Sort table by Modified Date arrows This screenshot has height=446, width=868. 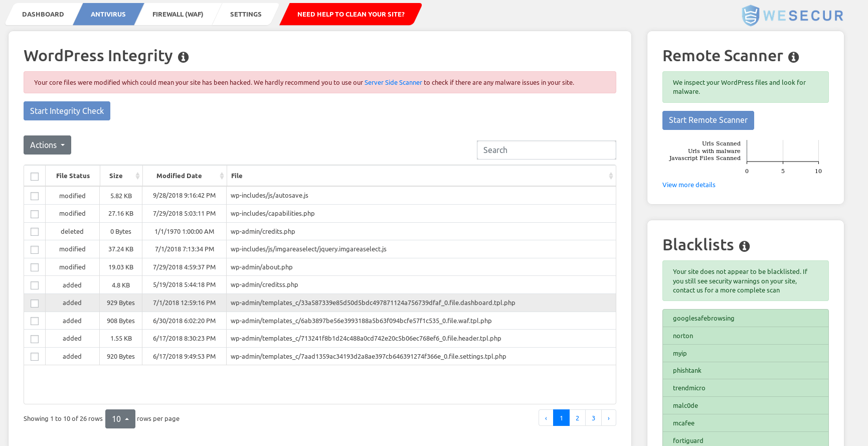(222, 176)
